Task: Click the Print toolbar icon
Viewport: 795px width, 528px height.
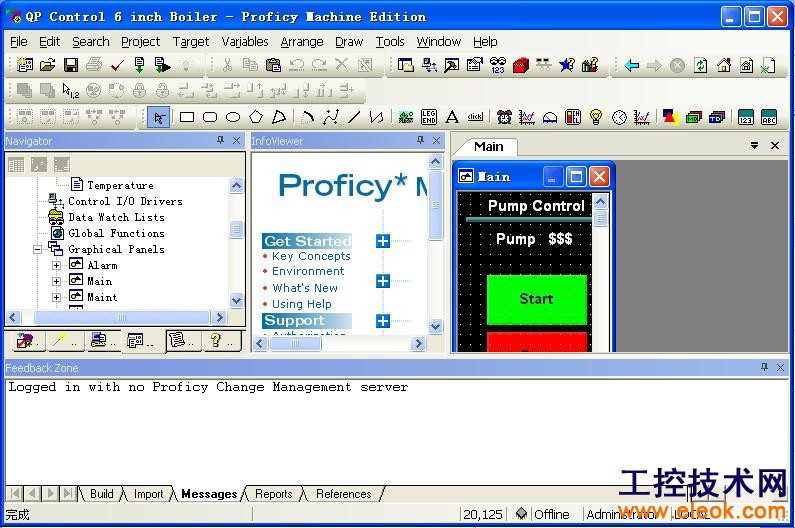Action: pyautogui.click(x=94, y=65)
